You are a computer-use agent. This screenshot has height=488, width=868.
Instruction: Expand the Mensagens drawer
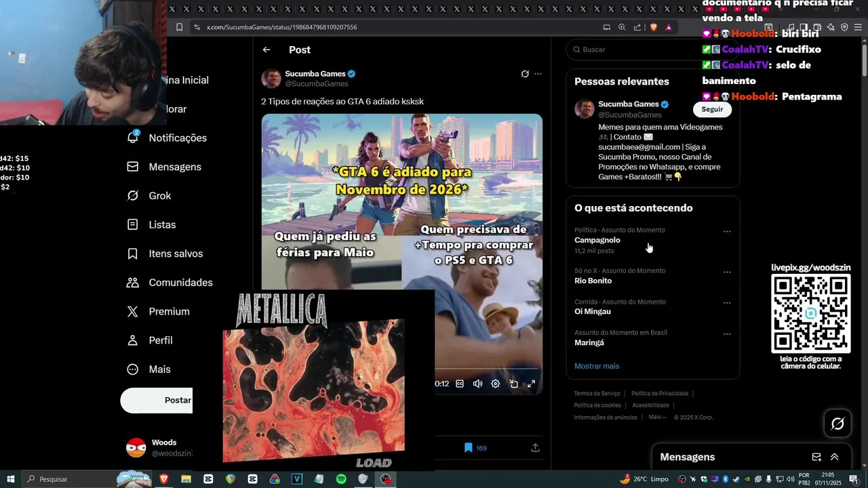coord(835,457)
